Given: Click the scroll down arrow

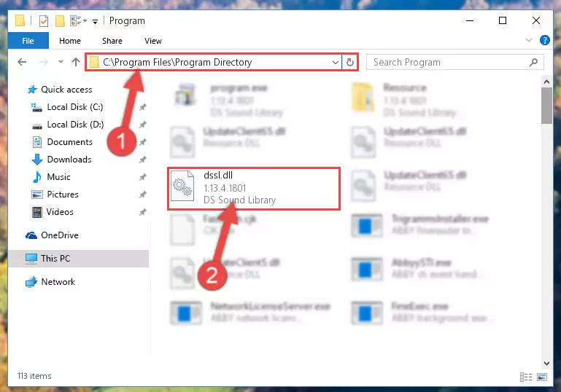Looking at the screenshot, I should (x=546, y=364).
